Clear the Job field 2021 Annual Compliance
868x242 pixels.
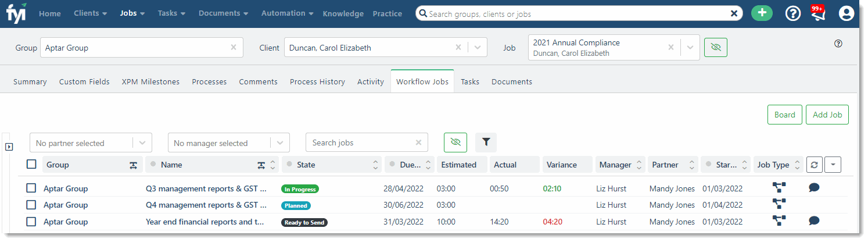click(671, 48)
